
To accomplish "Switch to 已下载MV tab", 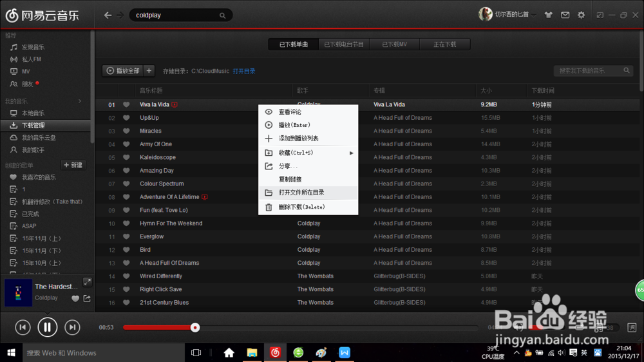I will point(394,44).
